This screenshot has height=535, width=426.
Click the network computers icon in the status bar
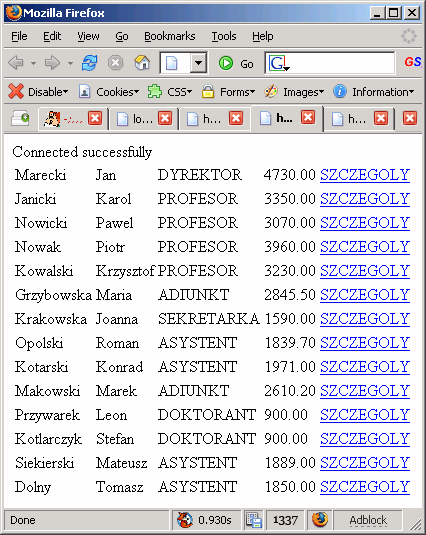point(253,520)
